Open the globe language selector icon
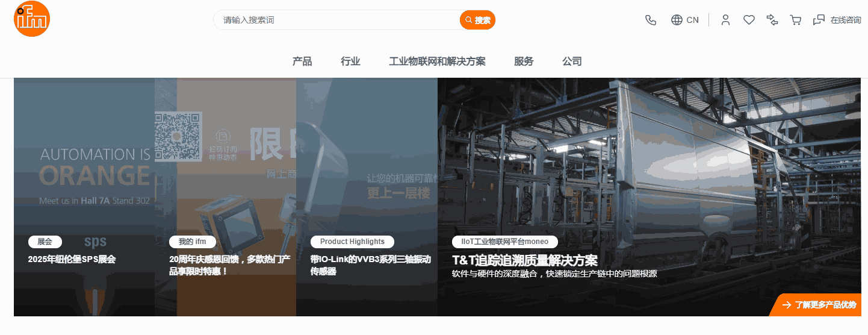 (677, 20)
